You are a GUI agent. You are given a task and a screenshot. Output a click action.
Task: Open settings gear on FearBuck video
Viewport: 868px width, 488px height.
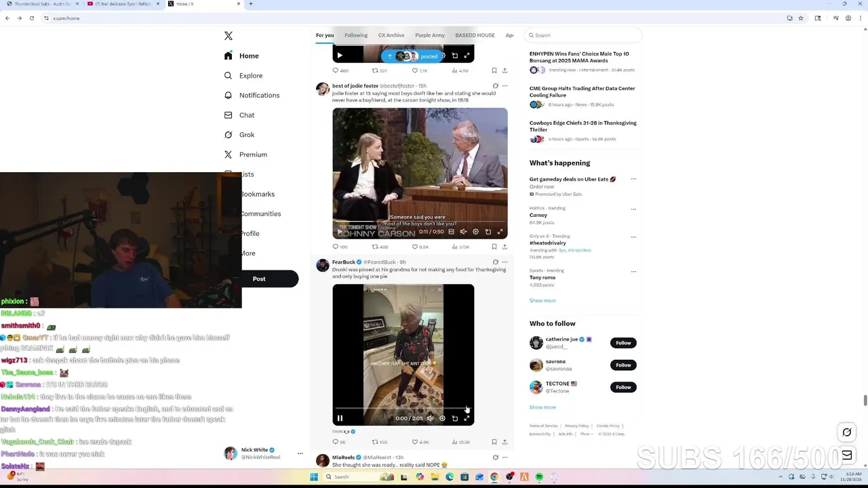(442, 418)
